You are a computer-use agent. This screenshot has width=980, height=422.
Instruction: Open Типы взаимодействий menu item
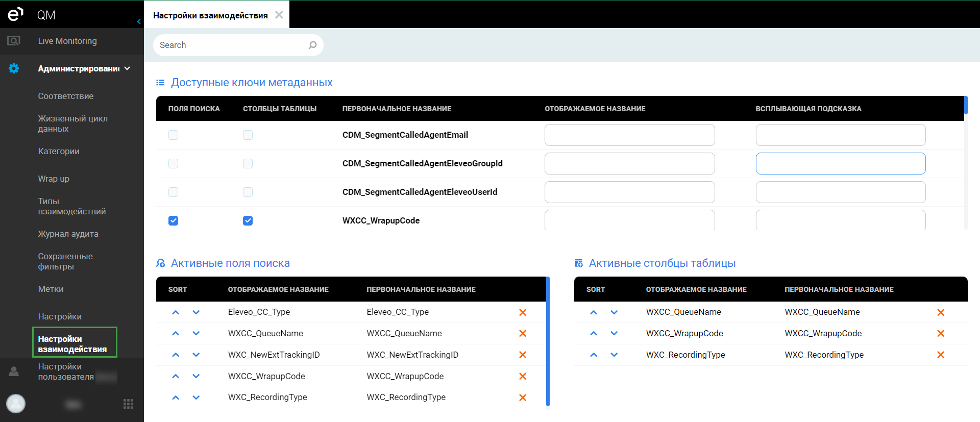coord(72,206)
